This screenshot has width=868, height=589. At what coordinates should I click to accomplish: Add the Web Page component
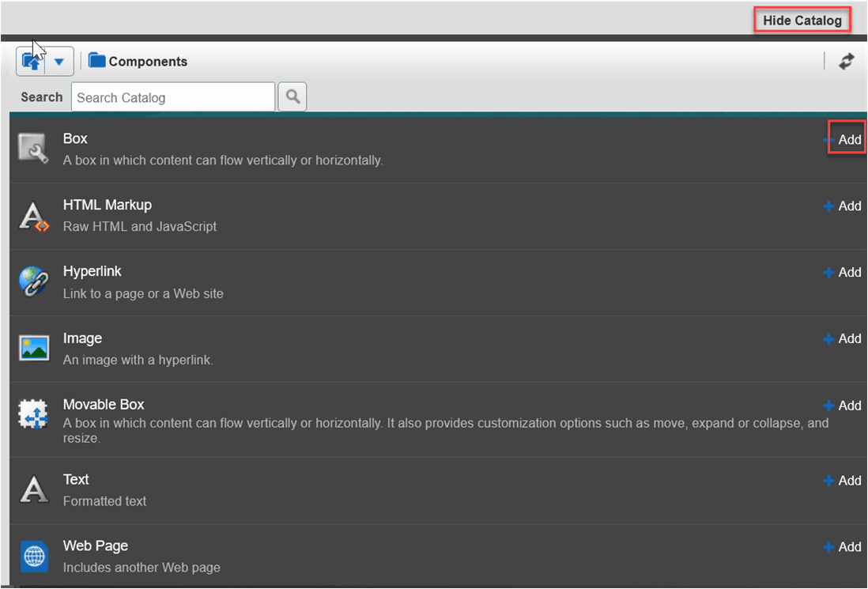click(847, 546)
